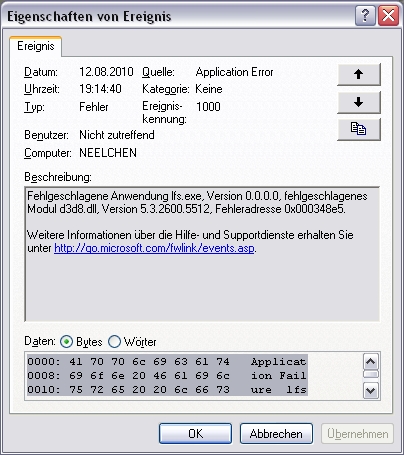Switch to the Ereignis tab

pyautogui.click(x=36, y=46)
